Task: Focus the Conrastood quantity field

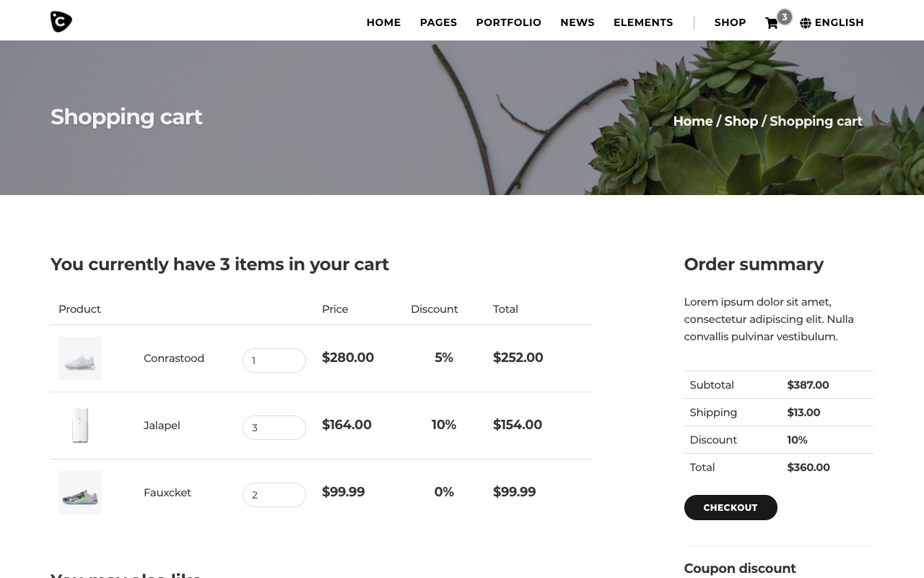Action: [x=274, y=361]
